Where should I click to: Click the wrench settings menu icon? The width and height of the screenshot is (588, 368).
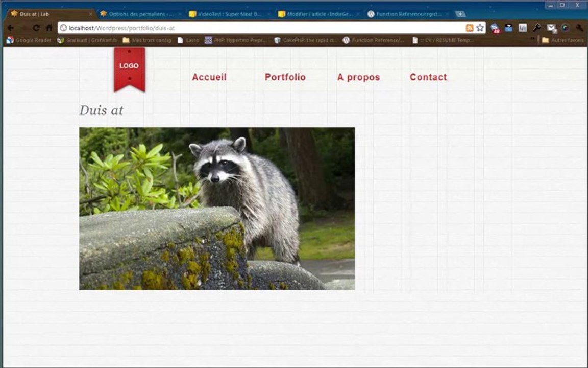579,28
